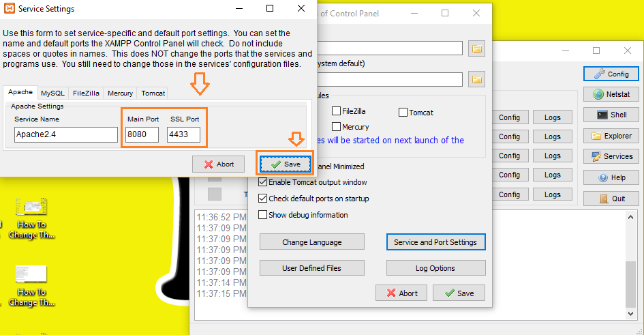Image resolution: width=644 pixels, height=335 pixels.
Task: Click the SSL Port field with 4433
Action: [183, 134]
